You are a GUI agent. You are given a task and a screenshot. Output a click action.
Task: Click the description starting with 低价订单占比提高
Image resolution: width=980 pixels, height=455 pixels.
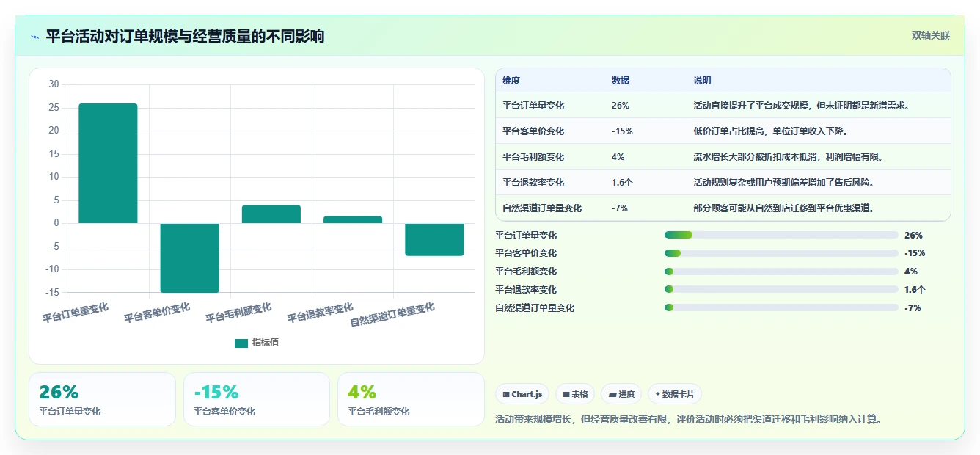pos(770,131)
